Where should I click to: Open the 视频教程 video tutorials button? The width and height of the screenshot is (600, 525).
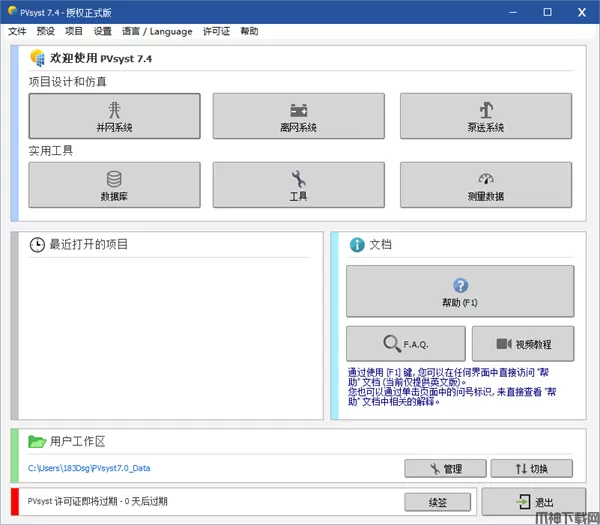(523, 344)
